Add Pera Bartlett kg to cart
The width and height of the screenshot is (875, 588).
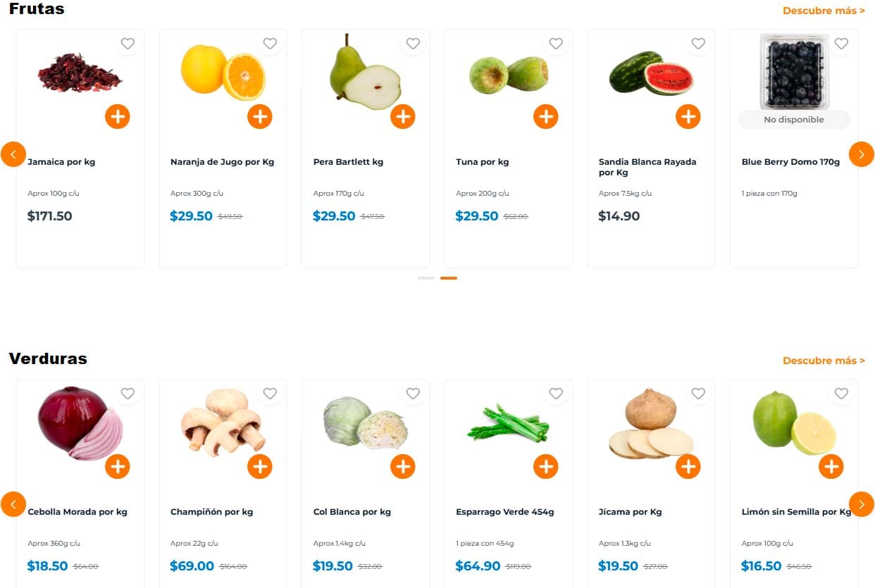[403, 116]
